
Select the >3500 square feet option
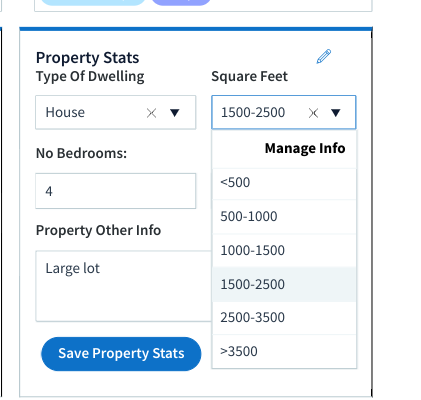click(x=284, y=351)
